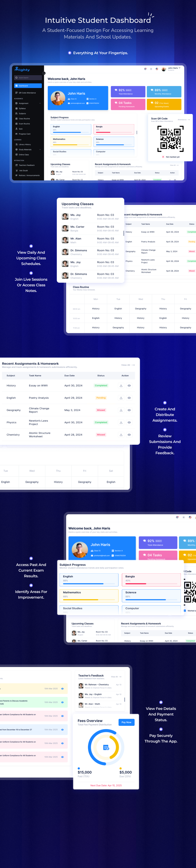The height and width of the screenshot is (868, 196).
Task: Download the Poetry Analysis assignment in large table
Action: pos(121,398)
